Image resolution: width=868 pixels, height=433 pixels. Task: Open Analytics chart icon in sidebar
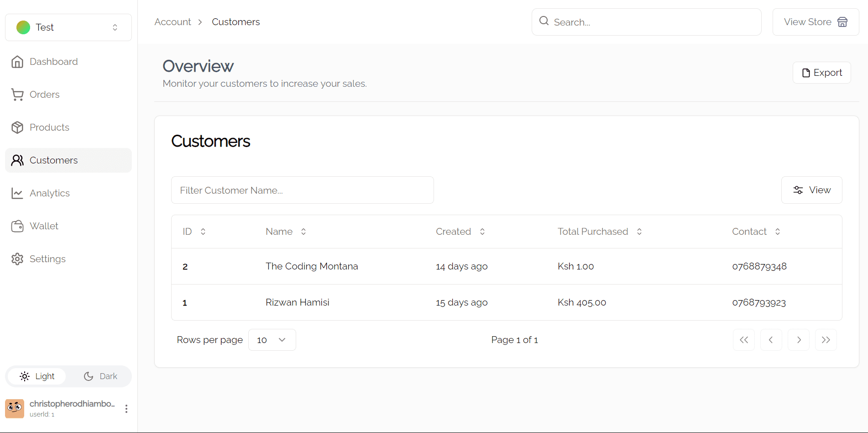[x=17, y=193]
